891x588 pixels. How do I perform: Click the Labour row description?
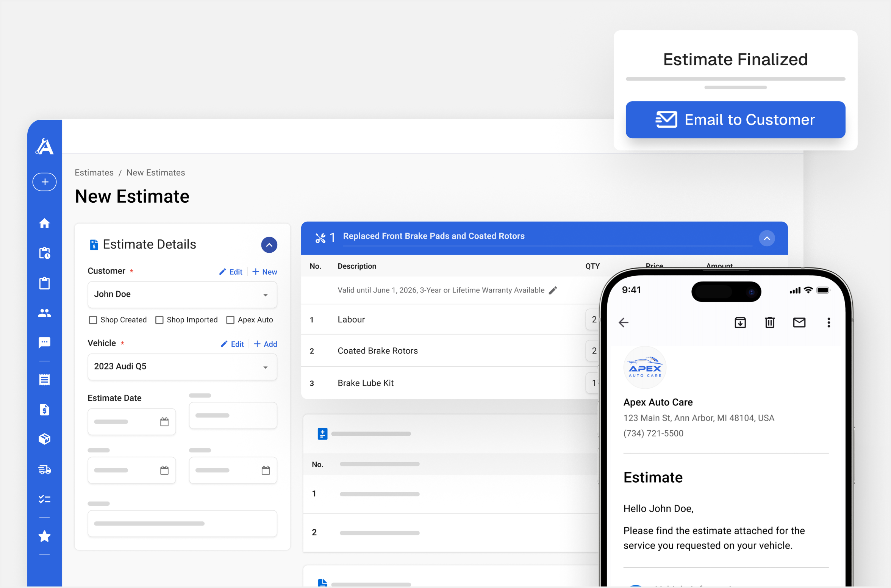(x=351, y=319)
